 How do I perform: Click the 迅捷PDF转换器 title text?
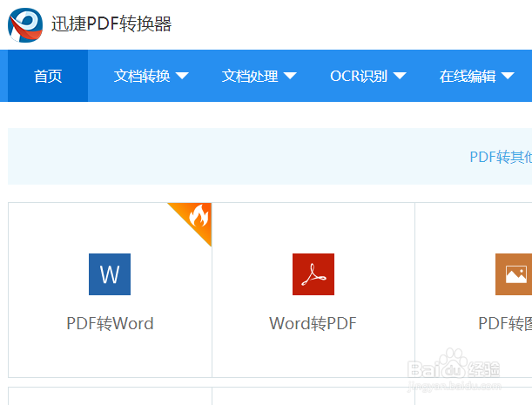point(111,24)
